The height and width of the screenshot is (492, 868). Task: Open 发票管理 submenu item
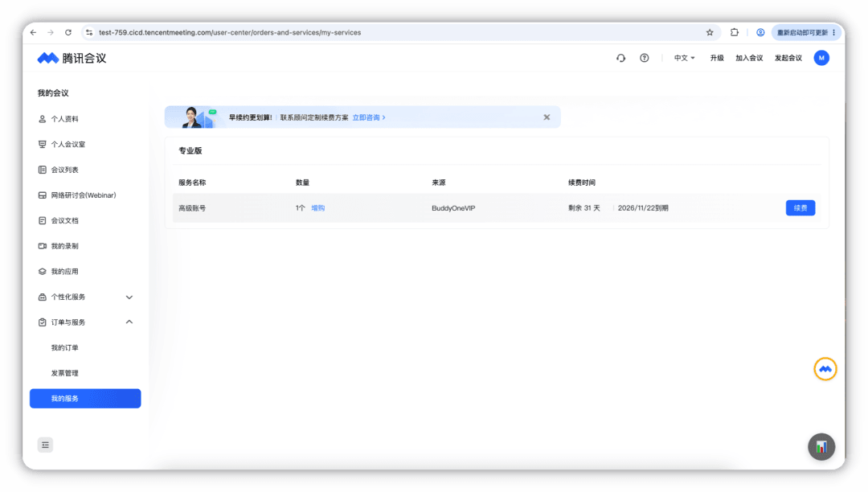[85, 373]
